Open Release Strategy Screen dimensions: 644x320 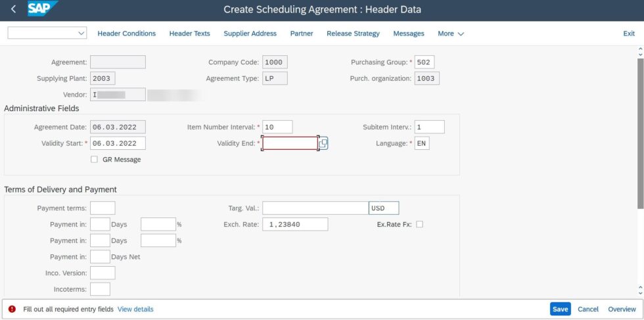(354, 34)
